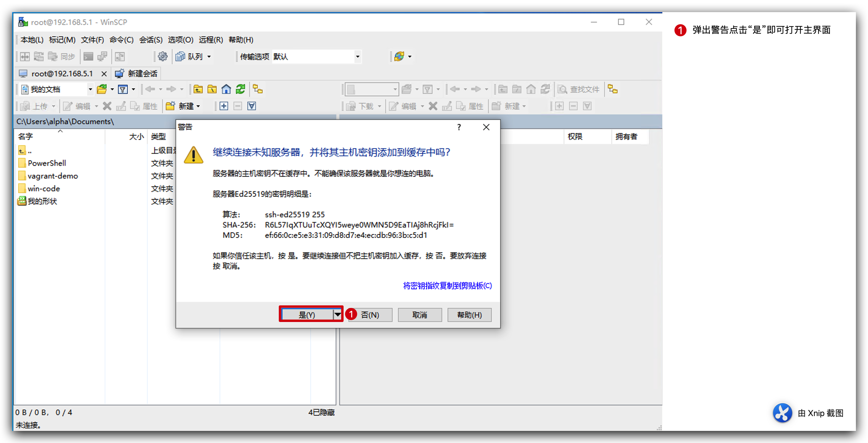Close the root@192.168.5.1 session tab
The width and height of the screenshot is (868, 443).
[x=104, y=74]
